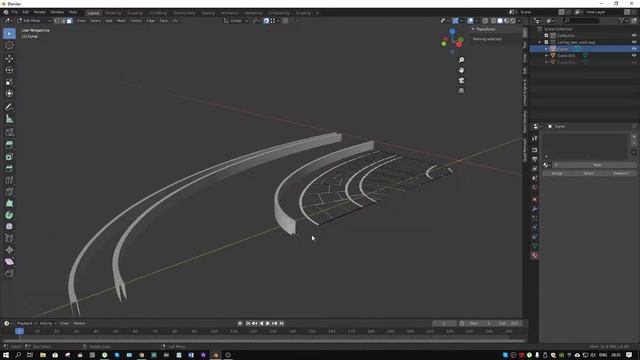Hide the selected Curve object eye
640x360 pixels.
[x=634, y=49]
